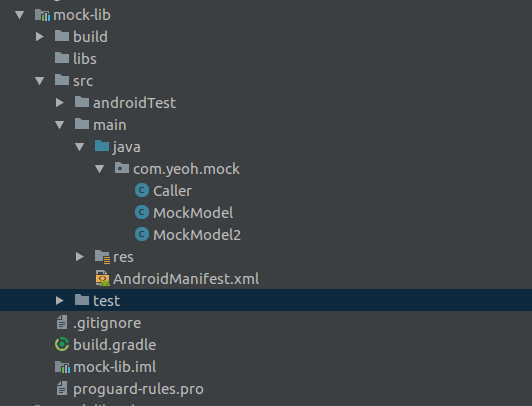Click the .gitignore file icon
This screenshot has width=532, height=406.
(62, 322)
